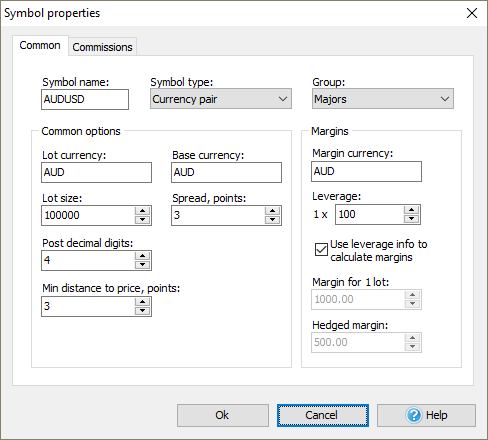Open the Symbol type dropdown

pyautogui.click(x=221, y=99)
